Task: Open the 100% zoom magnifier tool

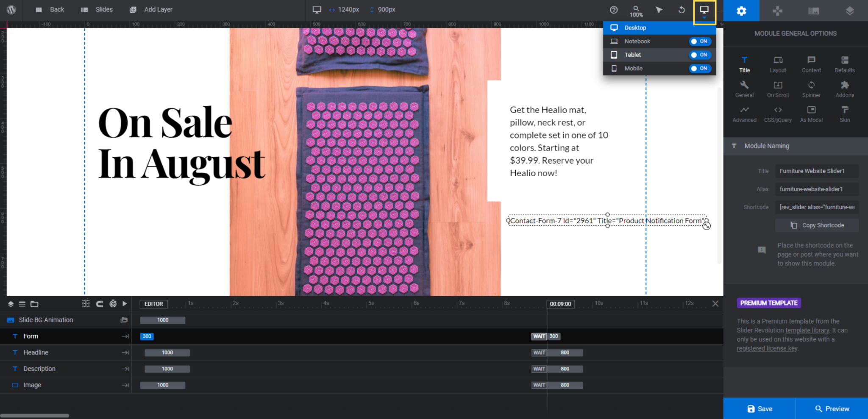Action: click(x=636, y=11)
